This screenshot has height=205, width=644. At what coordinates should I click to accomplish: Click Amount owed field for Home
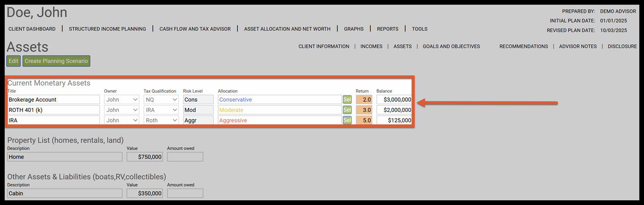pos(185,157)
